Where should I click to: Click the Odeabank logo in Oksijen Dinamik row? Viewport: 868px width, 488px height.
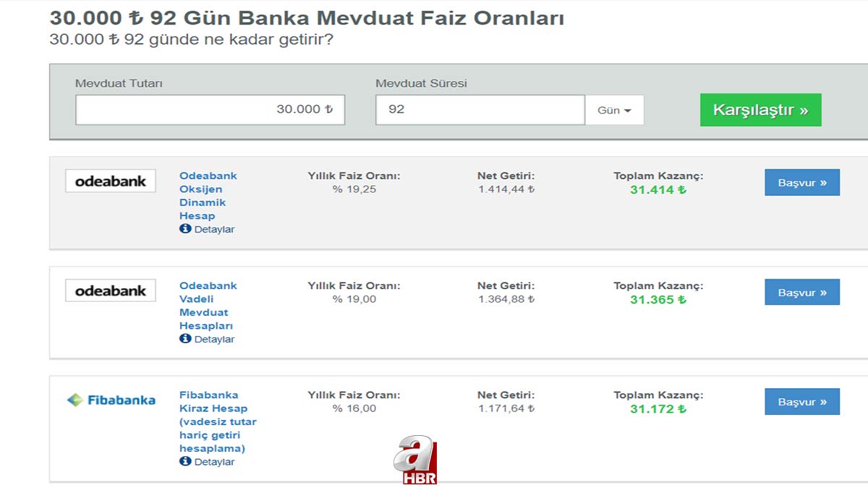pyautogui.click(x=110, y=181)
